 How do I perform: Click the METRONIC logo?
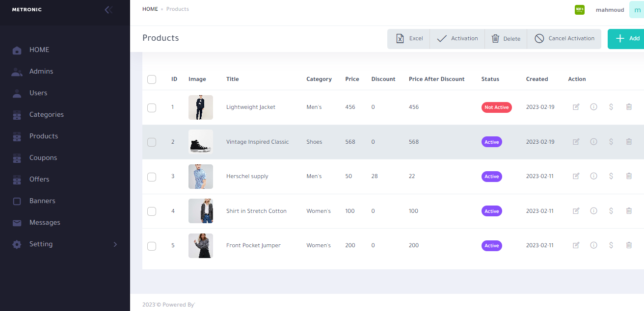pyautogui.click(x=27, y=10)
